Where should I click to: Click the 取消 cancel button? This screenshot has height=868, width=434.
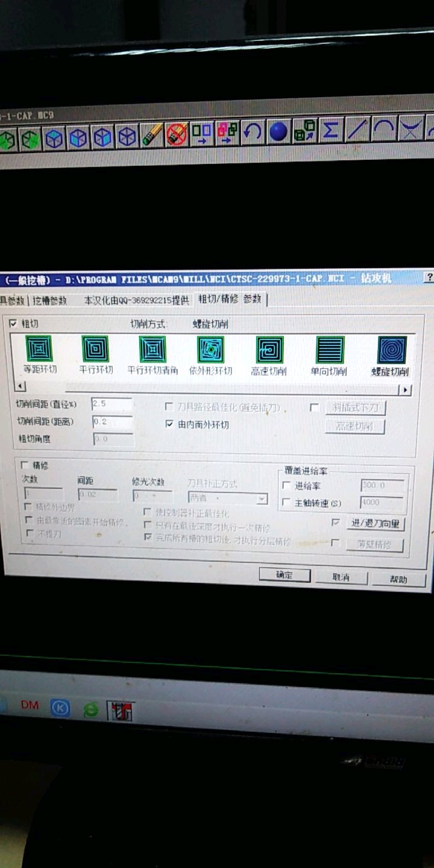click(x=341, y=577)
